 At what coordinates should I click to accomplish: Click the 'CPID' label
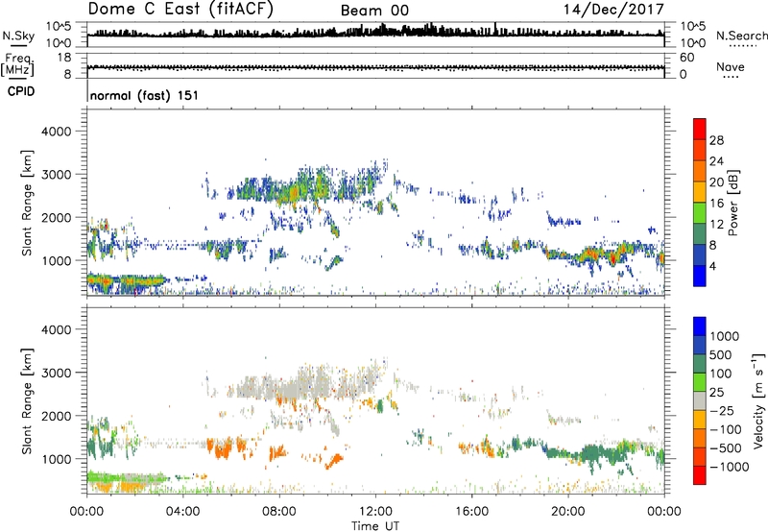[x=21, y=91]
